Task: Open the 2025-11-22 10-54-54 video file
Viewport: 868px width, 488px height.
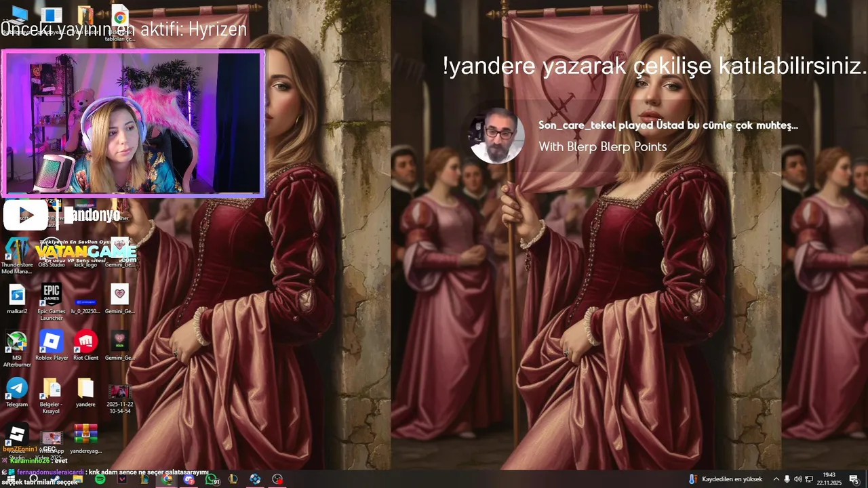Action: [x=119, y=398]
